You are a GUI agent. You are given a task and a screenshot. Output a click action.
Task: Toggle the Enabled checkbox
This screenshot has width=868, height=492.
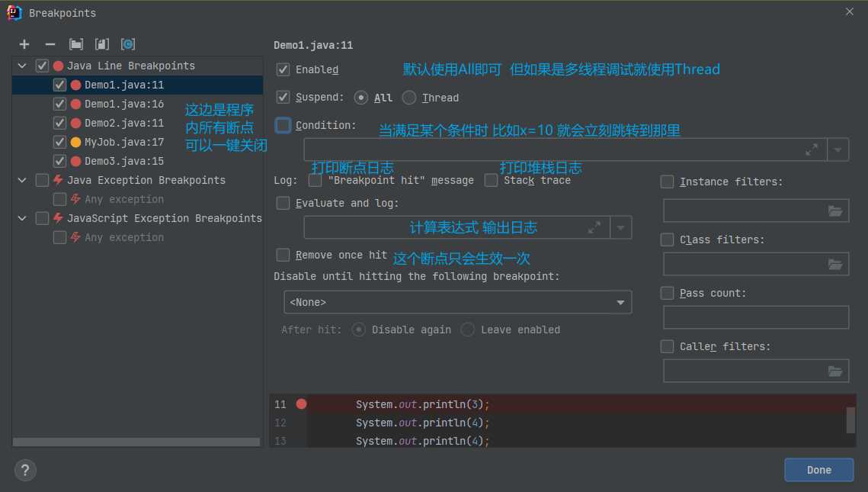(283, 69)
